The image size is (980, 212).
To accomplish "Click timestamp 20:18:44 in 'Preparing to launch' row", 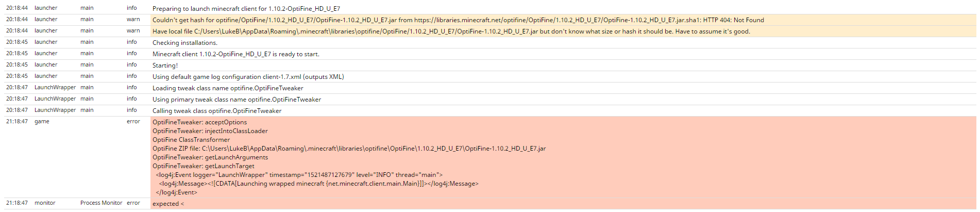I will tap(17, 8).
